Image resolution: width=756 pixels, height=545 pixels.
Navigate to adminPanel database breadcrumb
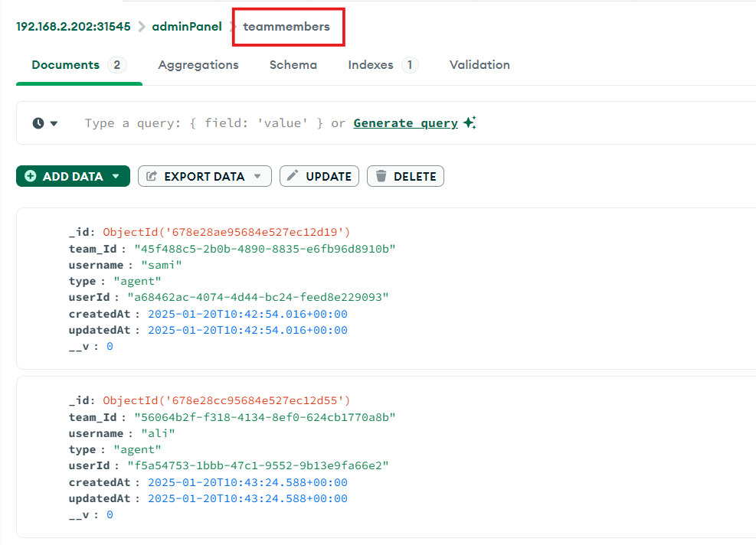(x=187, y=27)
